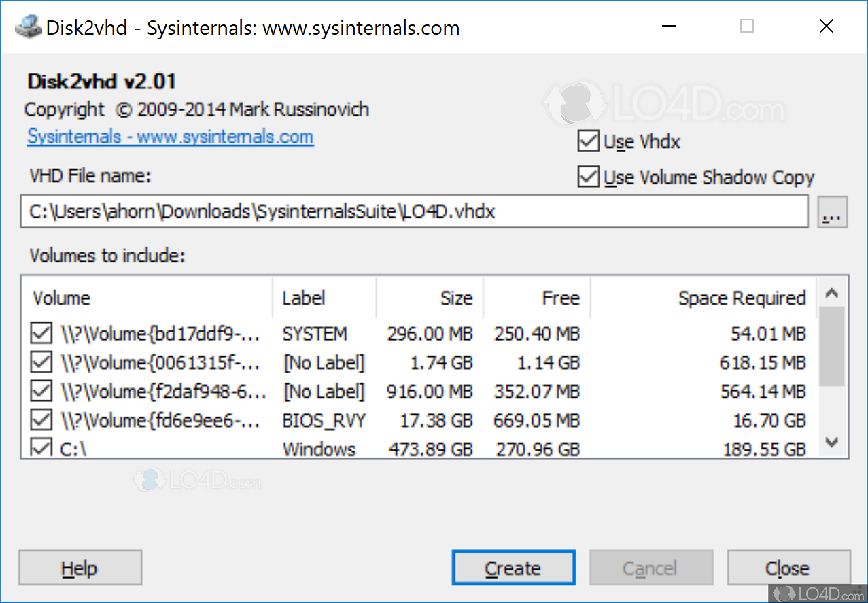Open the Help dialog
Screen dimensions: 868x603
pyautogui.click(x=80, y=568)
